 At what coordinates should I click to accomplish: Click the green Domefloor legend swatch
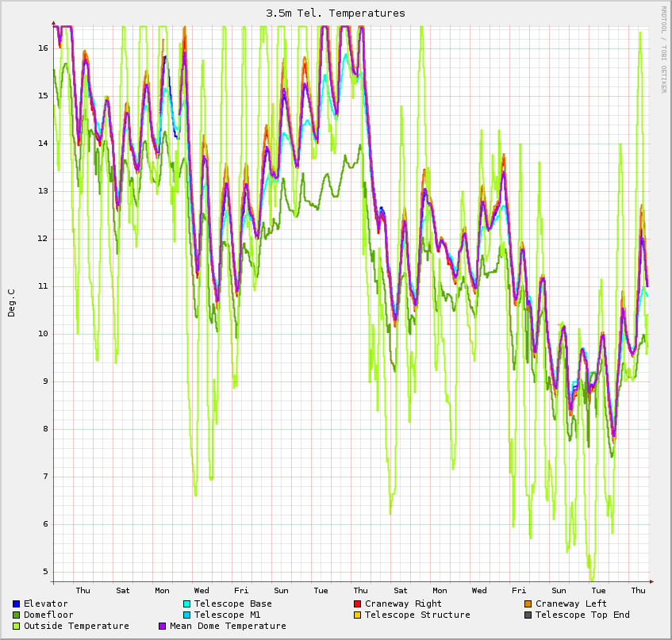pyautogui.click(x=16, y=615)
